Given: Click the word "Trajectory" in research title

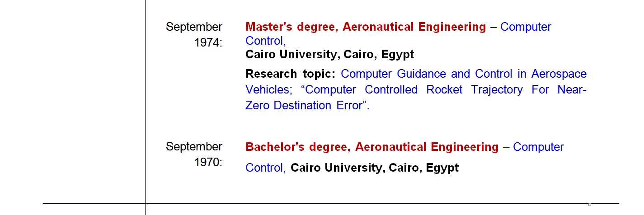Looking at the screenshot, I should click(x=497, y=90).
